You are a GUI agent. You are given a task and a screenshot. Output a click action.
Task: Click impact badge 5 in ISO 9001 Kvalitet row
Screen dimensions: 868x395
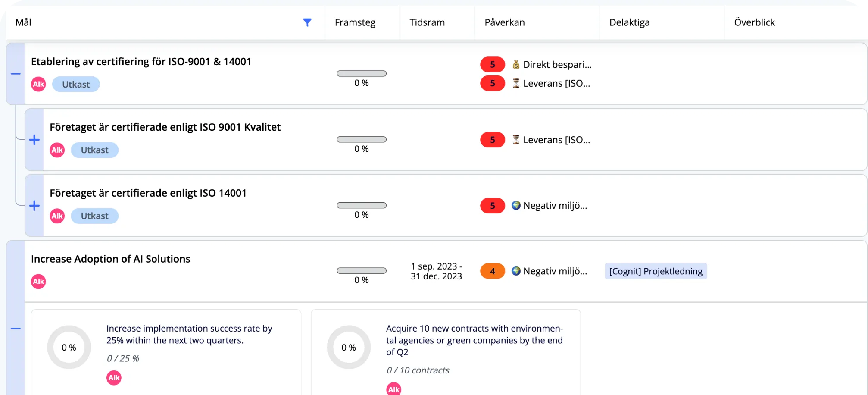click(493, 140)
